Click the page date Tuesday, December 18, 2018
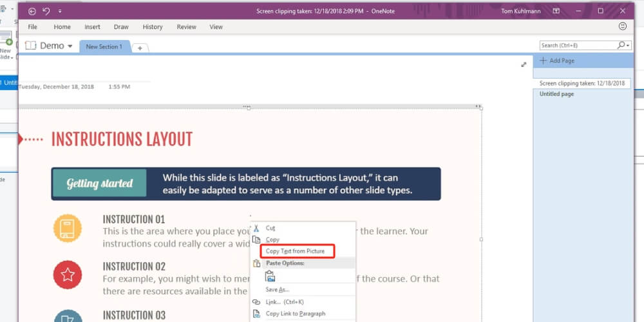Viewport: 644px width, 322px height. pos(56,87)
